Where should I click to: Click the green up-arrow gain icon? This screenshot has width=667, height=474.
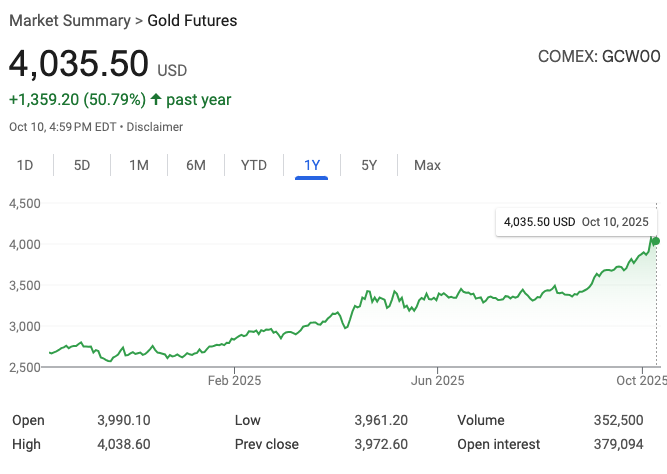point(155,100)
